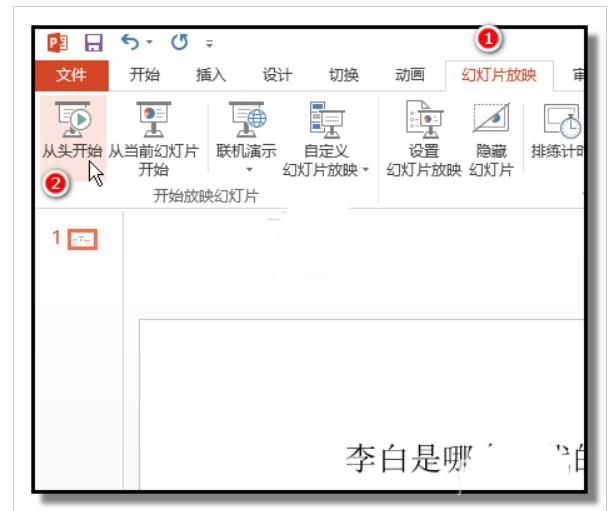Click the 开始放映幻灯片 group label
Image resolution: width=614 pixels, height=511 pixels.
(x=206, y=196)
